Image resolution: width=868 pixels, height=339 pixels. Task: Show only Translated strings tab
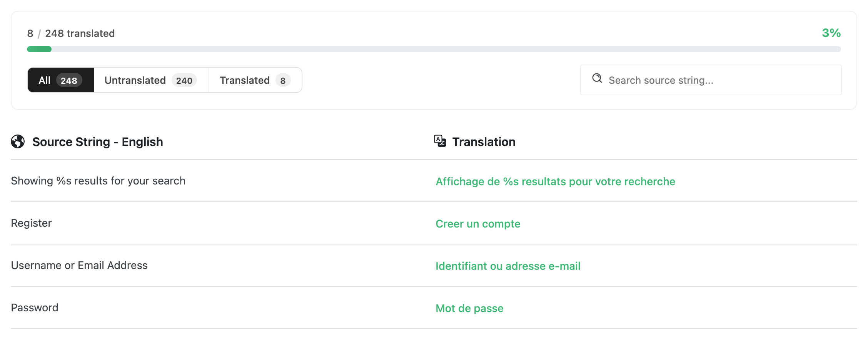pos(255,80)
